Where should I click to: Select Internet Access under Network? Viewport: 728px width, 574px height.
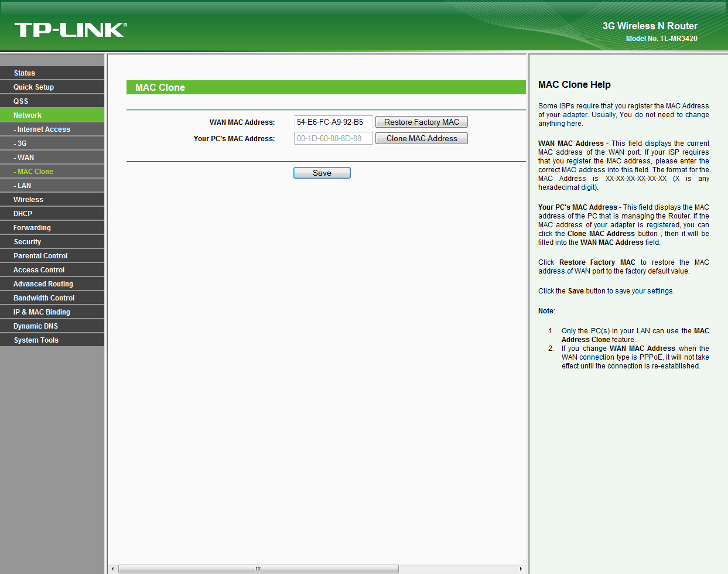tap(43, 129)
